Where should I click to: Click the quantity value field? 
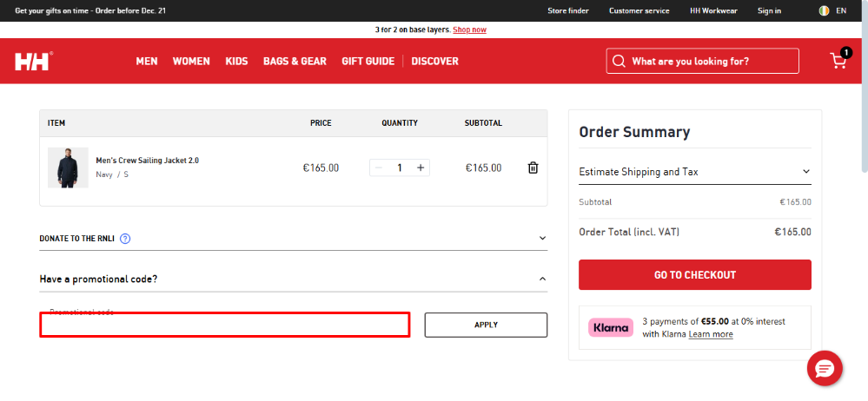point(399,168)
